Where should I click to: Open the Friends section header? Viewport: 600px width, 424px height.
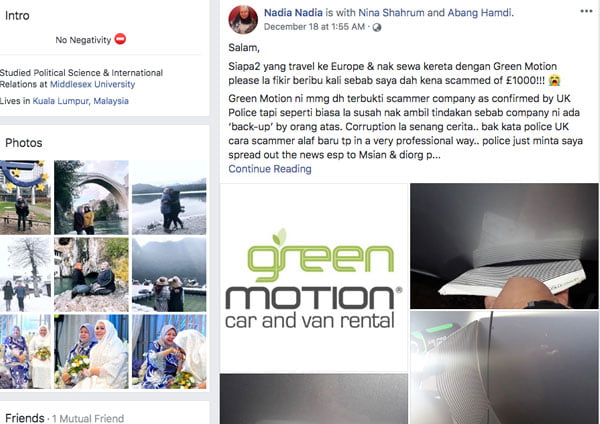click(x=25, y=418)
